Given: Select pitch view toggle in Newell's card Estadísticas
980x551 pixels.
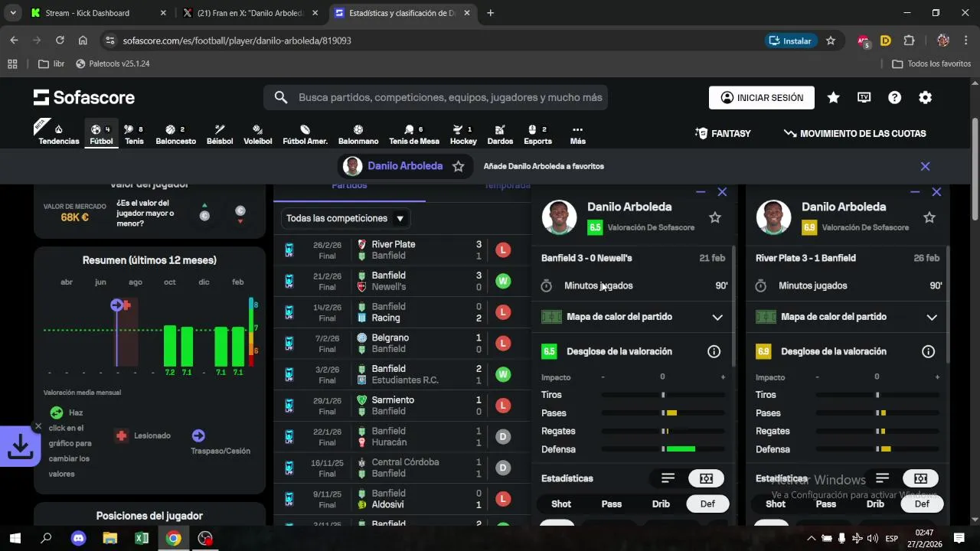Looking at the screenshot, I should tap(706, 478).
